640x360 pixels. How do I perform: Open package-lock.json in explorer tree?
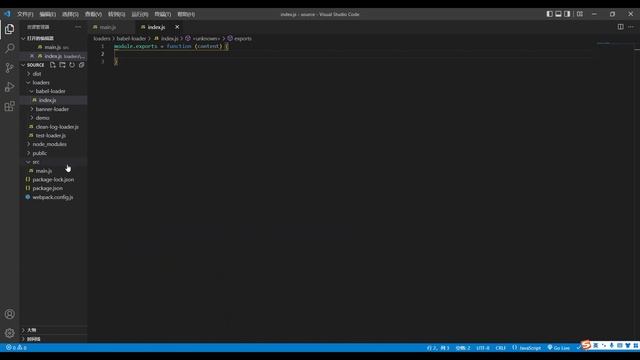[53, 180]
